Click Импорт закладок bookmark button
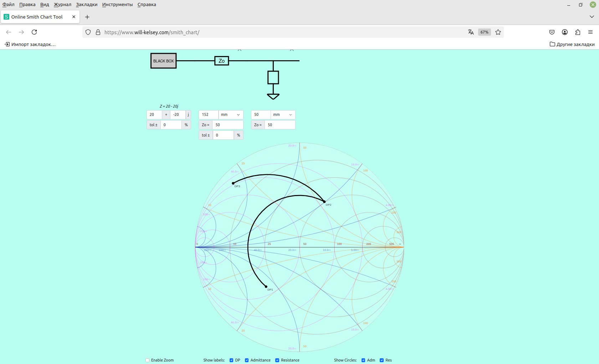Screen dimensions: 599x364 click(x=30, y=44)
